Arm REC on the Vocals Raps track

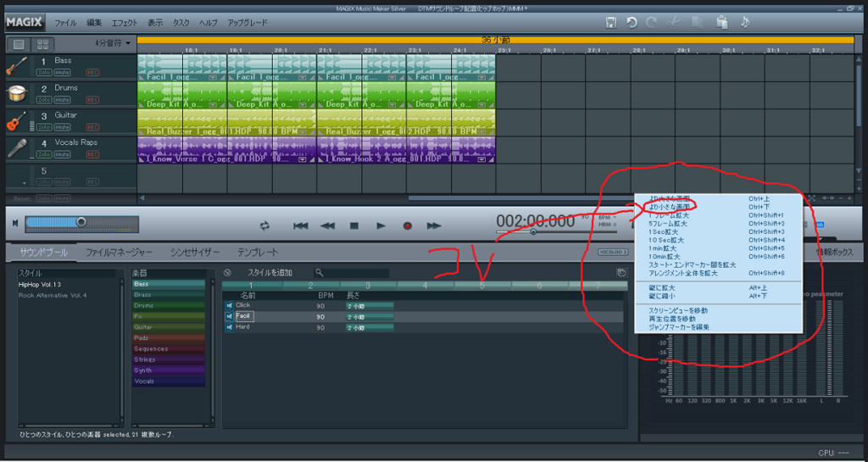coord(92,154)
